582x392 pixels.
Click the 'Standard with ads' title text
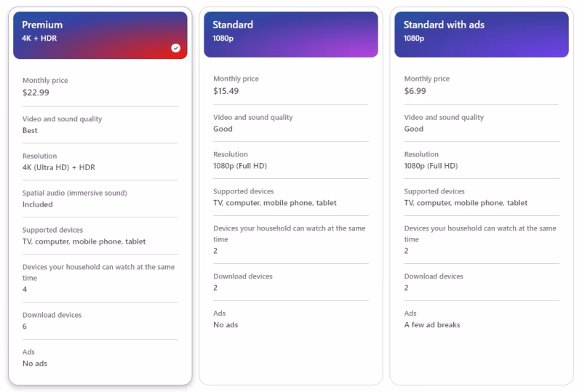(x=444, y=25)
